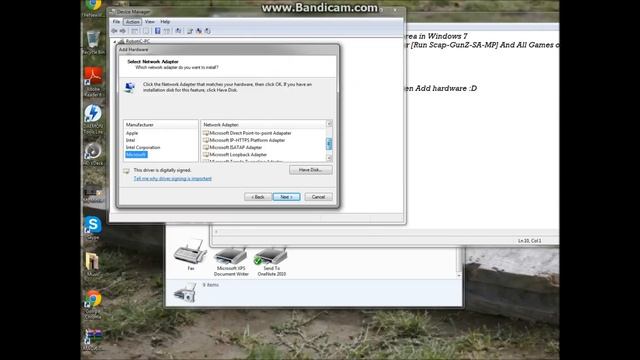Click the Have Disk... button
This screenshot has width=640, height=360.
tap(311, 170)
